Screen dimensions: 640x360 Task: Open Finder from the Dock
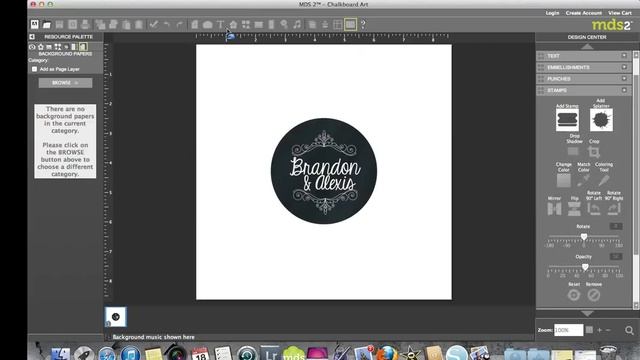[x=60, y=353]
